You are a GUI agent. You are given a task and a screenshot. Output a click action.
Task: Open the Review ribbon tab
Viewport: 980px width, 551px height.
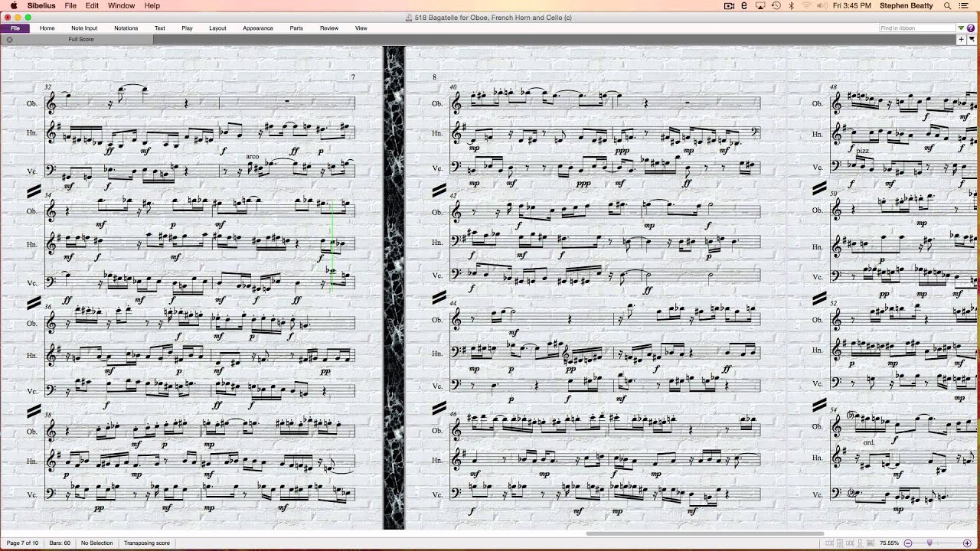pyautogui.click(x=329, y=28)
